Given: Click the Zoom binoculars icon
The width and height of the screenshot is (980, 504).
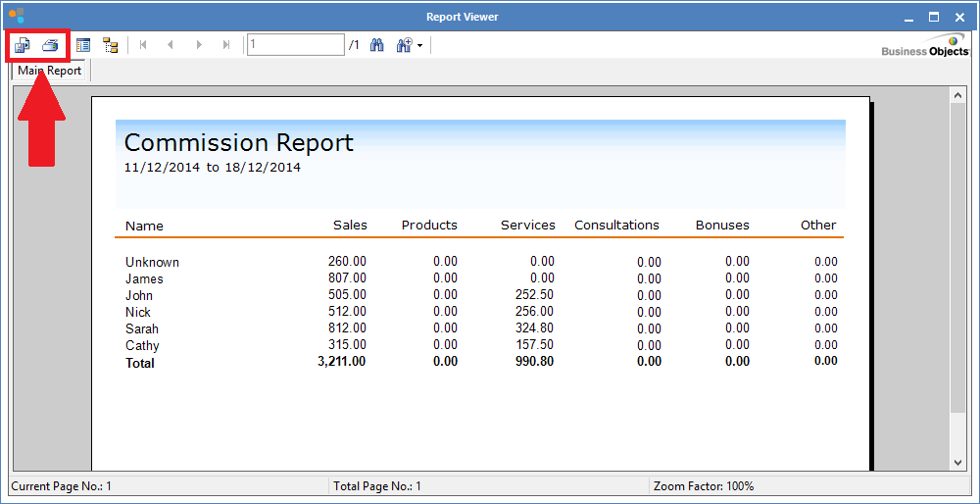Looking at the screenshot, I should coord(403,45).
